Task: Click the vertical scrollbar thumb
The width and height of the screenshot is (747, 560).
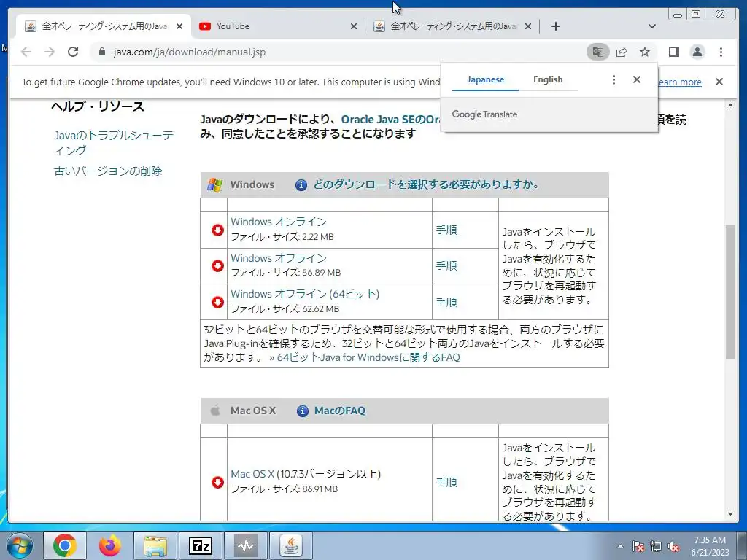Action: coord(731,292)
